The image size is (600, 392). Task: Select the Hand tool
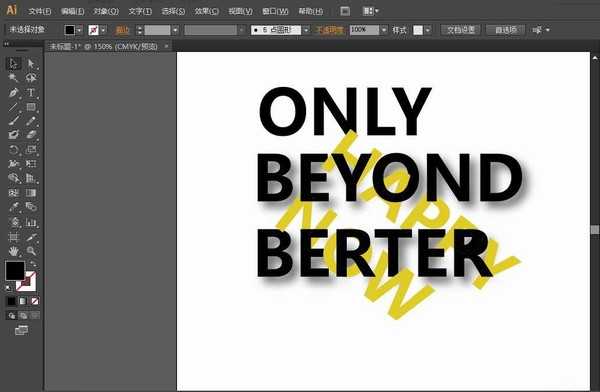13,251
